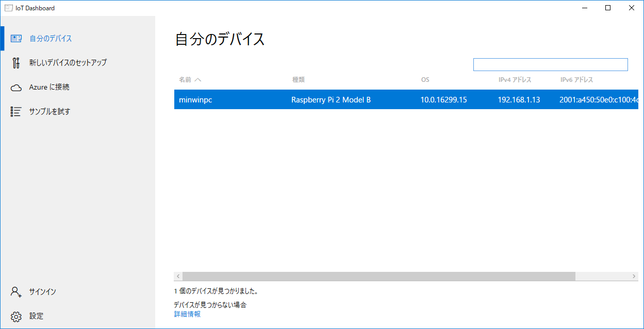
Task: Maximize the IoT Dashboard window
Action: point(608,8)
